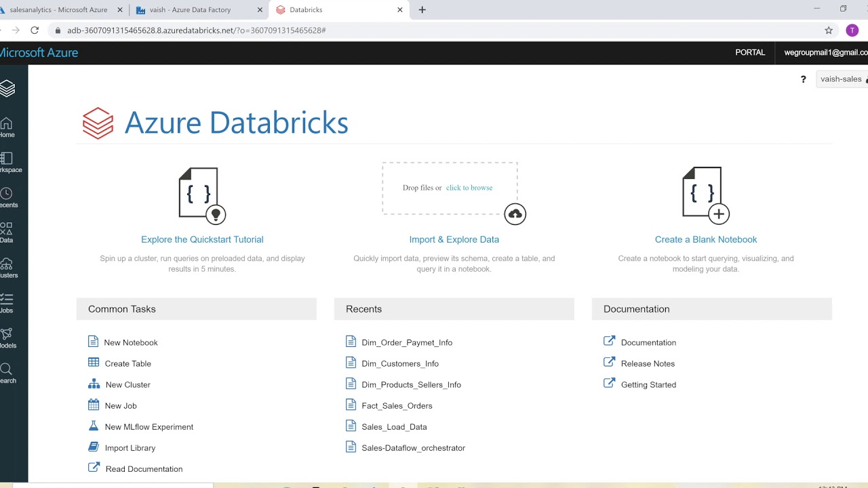Click the Create Table grid icon
Viewport: 868px width, 488px height.
94,363
